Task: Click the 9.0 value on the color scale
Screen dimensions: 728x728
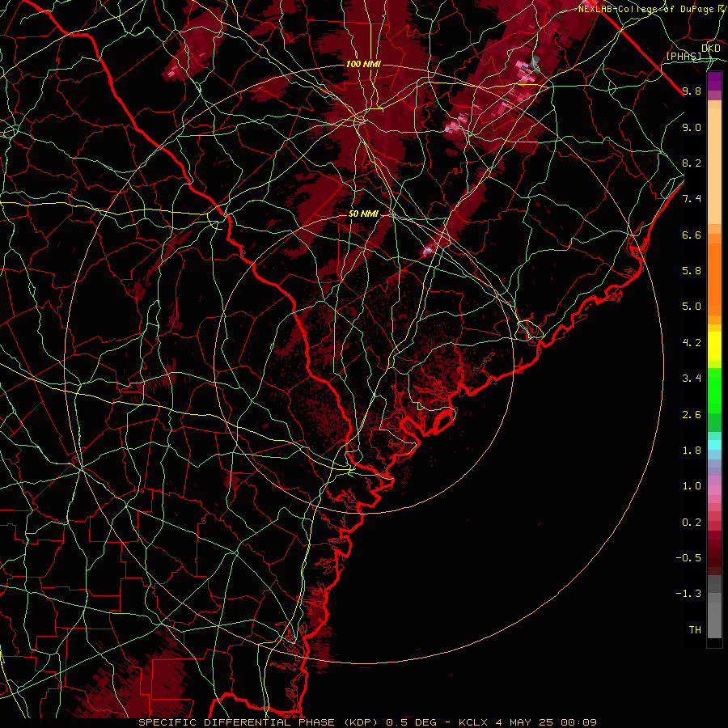Action: (692, 127)
